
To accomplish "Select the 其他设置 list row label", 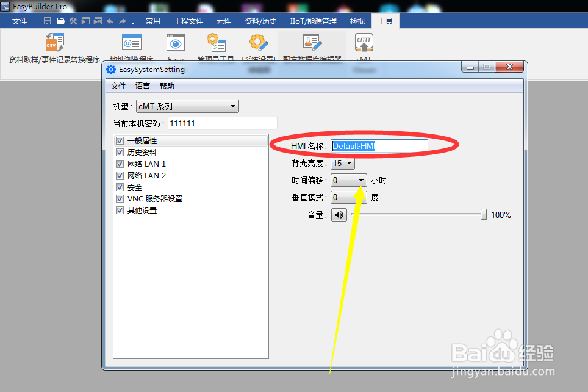I will 142,210.
